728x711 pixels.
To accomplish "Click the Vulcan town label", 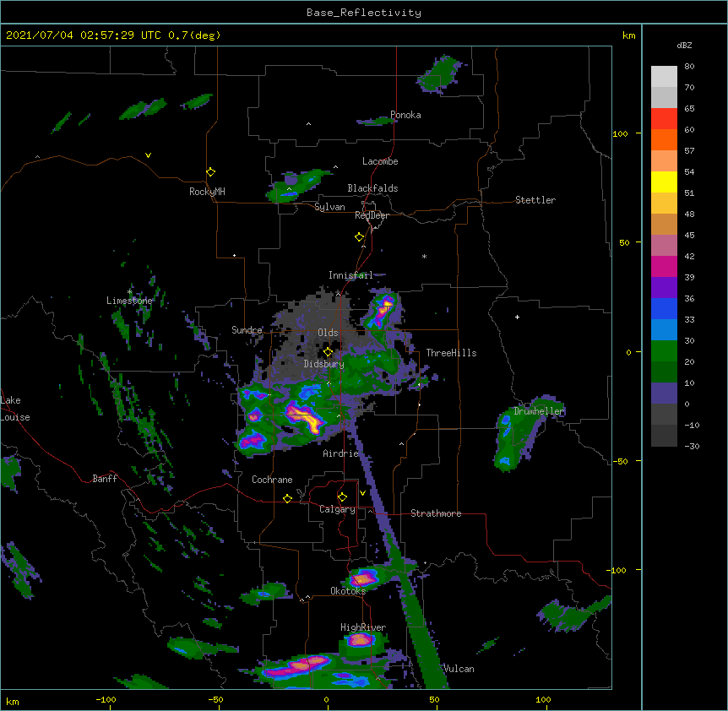I will tap(459, 669).
